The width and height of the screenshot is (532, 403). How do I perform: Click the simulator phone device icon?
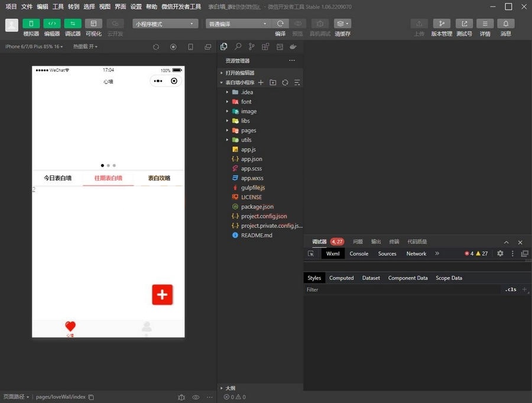tap(191, 47)
